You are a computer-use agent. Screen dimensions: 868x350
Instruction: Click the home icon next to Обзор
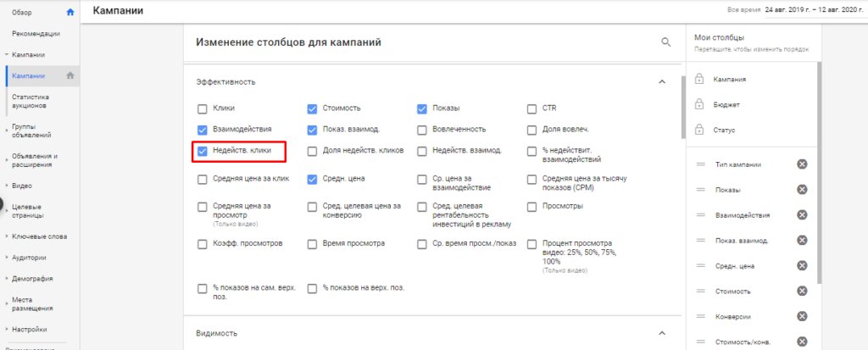coord(70,12)
